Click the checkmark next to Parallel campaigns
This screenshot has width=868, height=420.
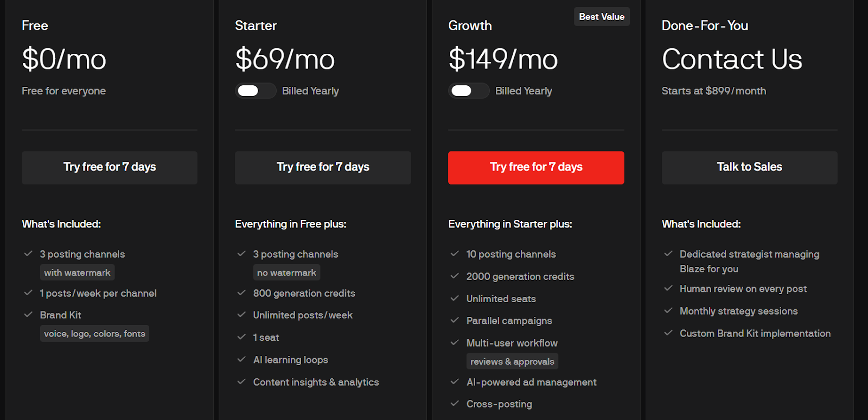click(x=455, y=321)
